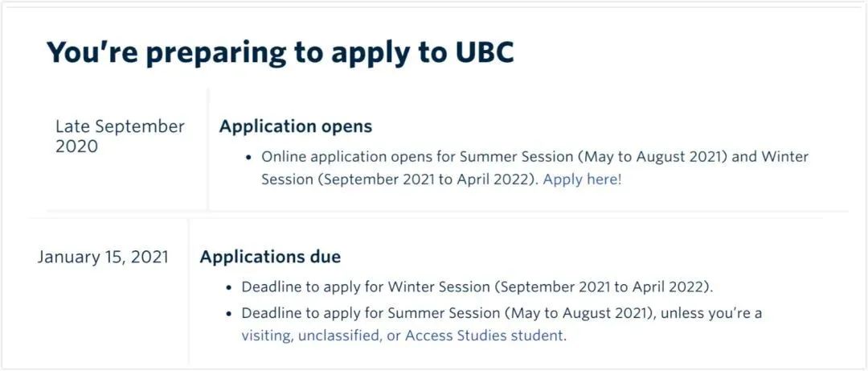Select the "January 15, 2021" date label
The width and height of the screenshot is (868, 371).
click(x=103, y=258)
